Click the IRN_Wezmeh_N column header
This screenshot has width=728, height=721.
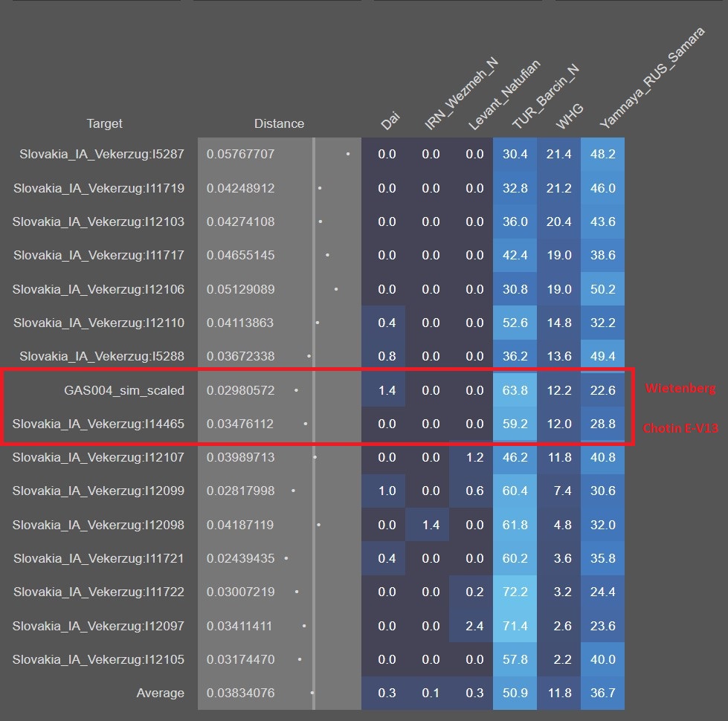[461, 93]
